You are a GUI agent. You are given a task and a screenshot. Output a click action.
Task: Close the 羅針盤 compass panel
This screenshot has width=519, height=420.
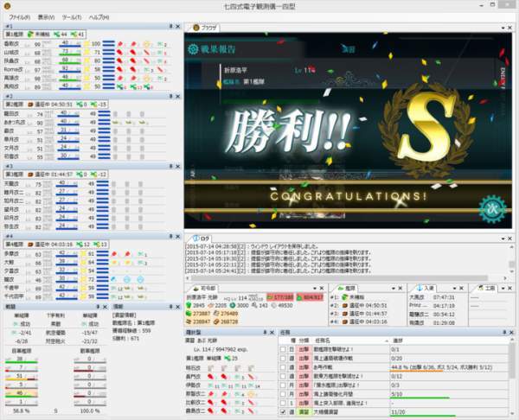click(x=272, y=332)
